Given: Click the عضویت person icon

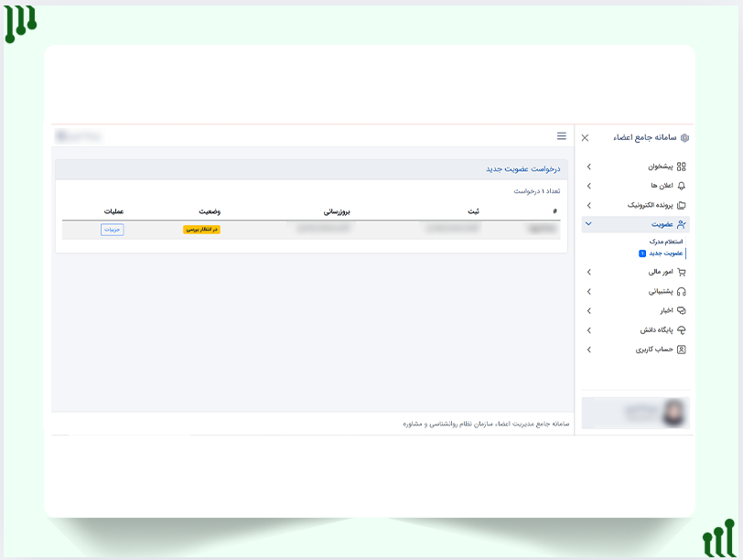Looking at the screenshot, I should click(x=682, y=224).
